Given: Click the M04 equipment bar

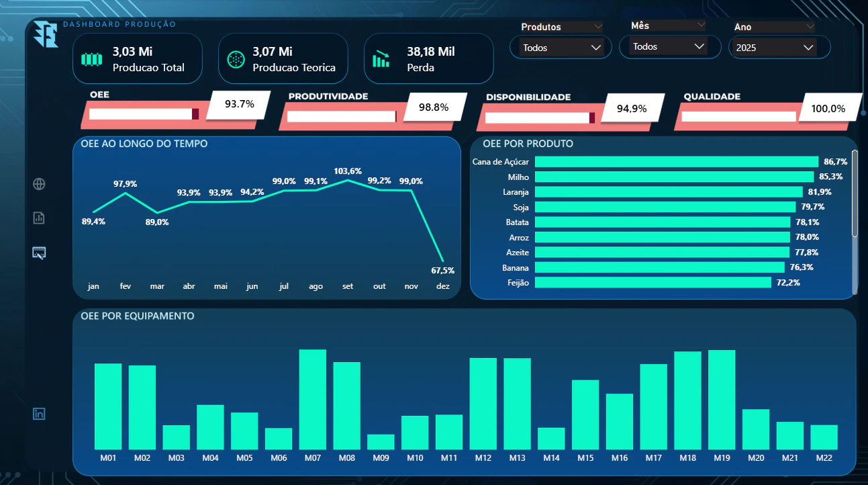Looking at the screenshot, I should (210, 427).
